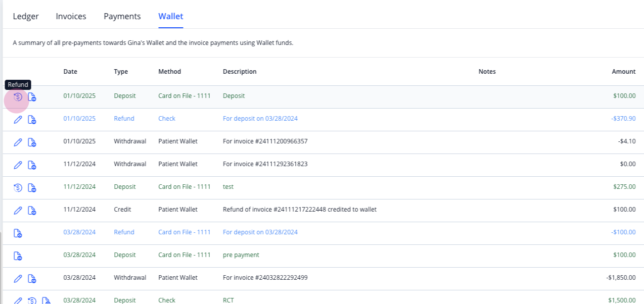644x304 pixels.
Task: Edit the withdrawal for invoice #24111200966357
Action: tap(18, 142)
